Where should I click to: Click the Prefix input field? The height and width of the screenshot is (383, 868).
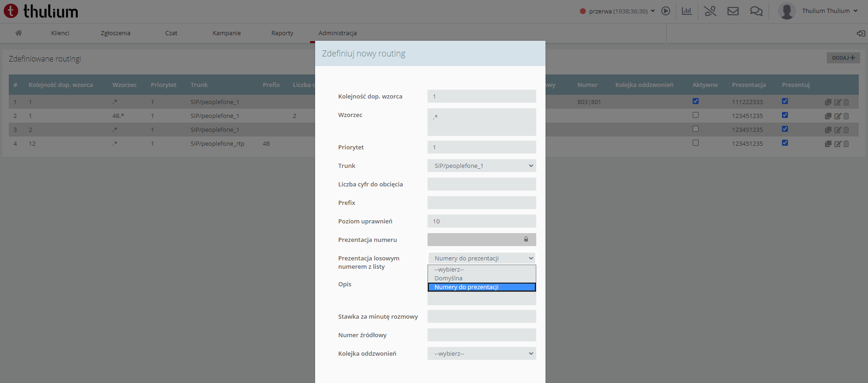click(x=482, y=203)
